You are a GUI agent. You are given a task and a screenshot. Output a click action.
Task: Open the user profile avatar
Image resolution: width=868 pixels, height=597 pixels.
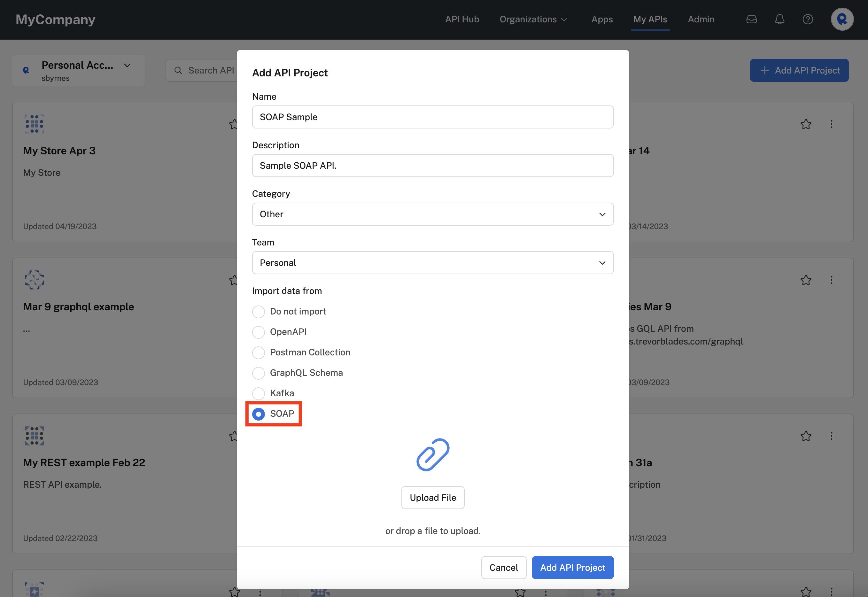click(x=842, y=19)
